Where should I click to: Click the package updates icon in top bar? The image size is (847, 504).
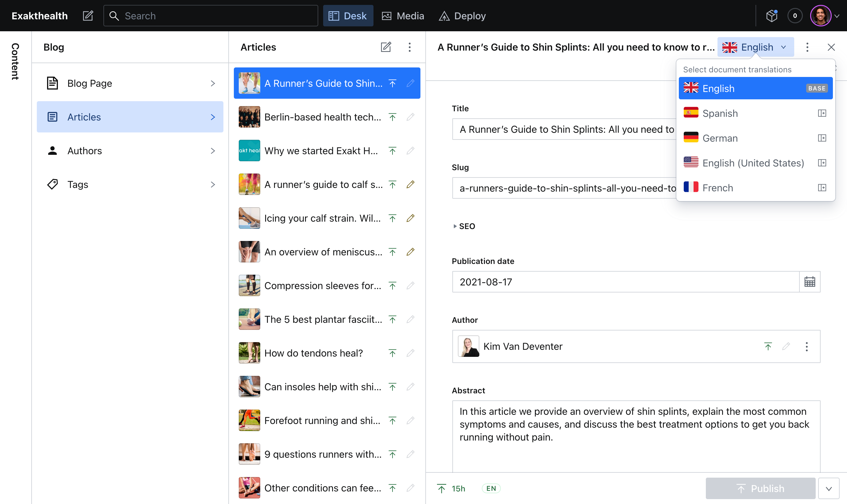pos(772,16)
